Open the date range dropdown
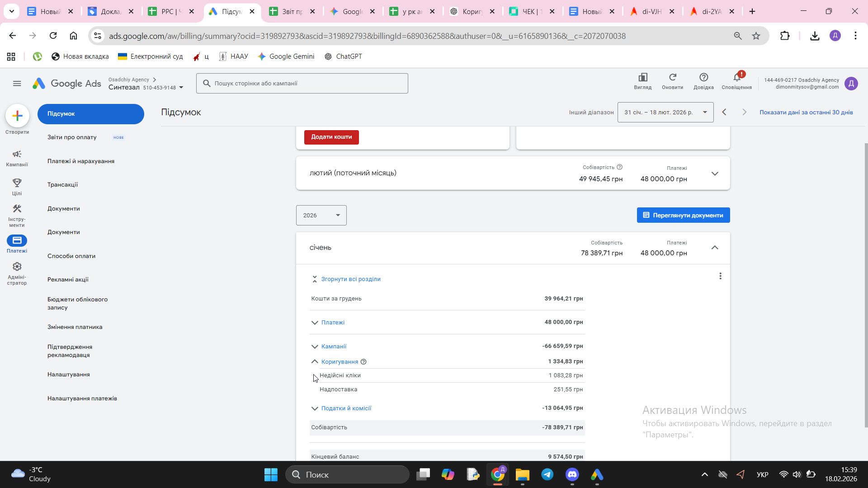The height and width of the screenshot is (488, 868). point(665,113)
